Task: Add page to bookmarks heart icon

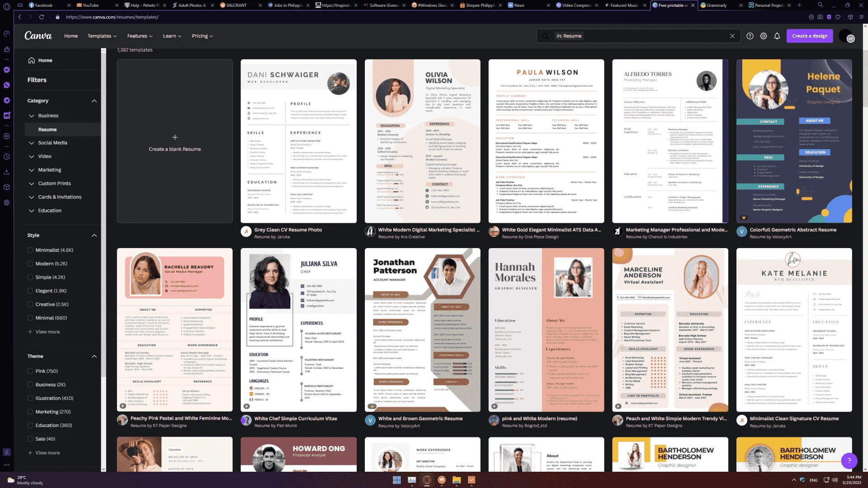Action: (x=838, y=17)
